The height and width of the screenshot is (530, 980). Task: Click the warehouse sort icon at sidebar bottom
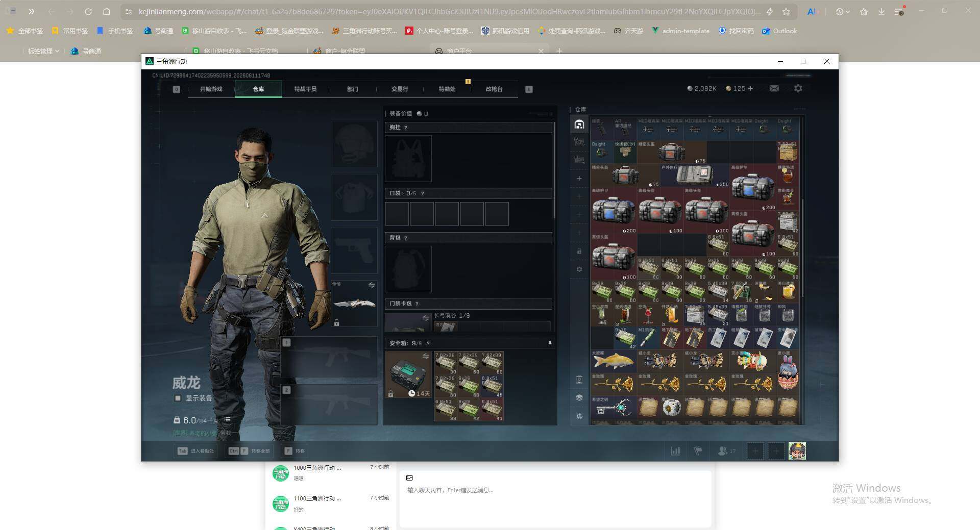pos(579,416)
